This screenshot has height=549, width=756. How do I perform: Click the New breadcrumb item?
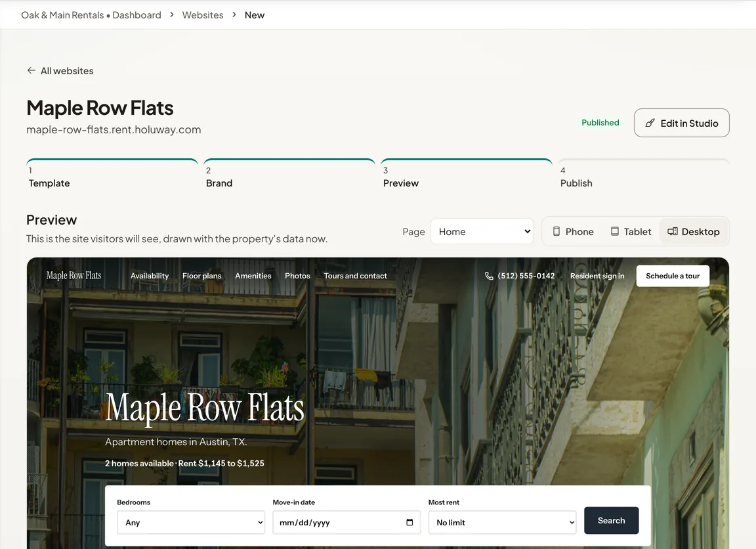(x=255, y=15)
